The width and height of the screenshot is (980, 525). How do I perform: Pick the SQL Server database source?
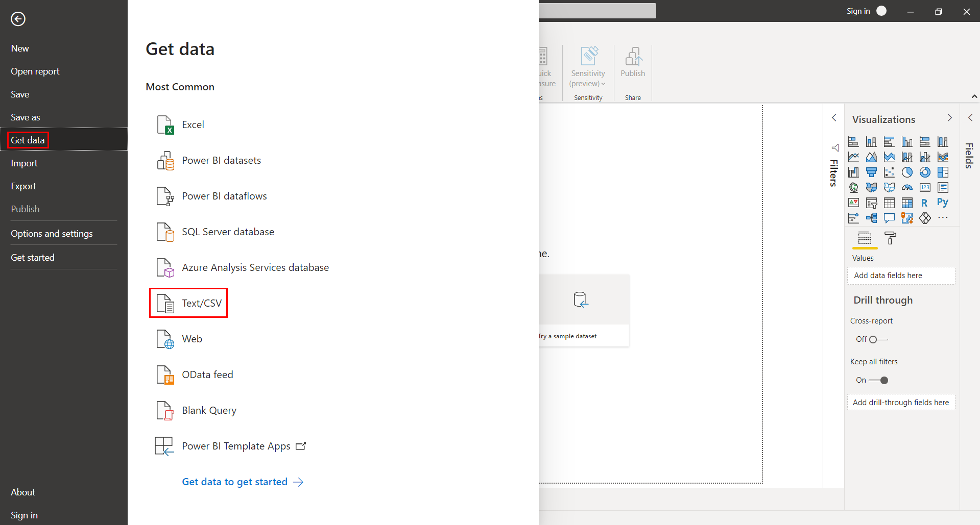(215, 232)
